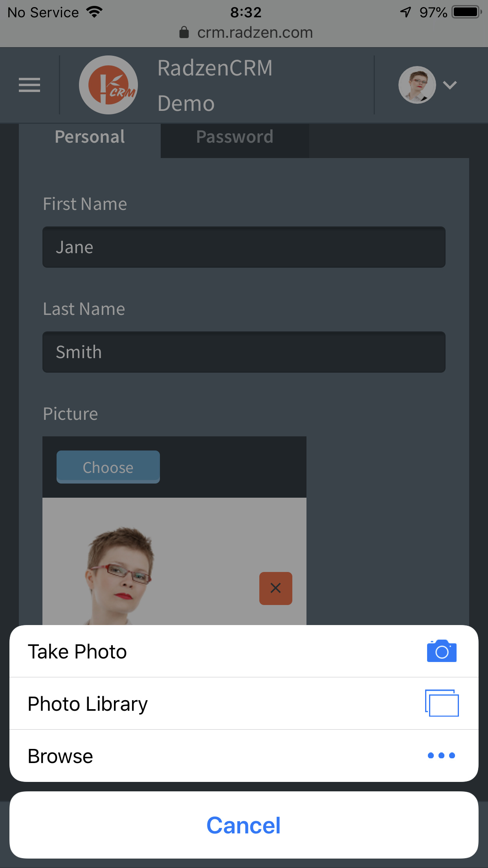Open the hamburger navigation menu
This screenshot has width=488, height=868.
[x=29, y=85]
